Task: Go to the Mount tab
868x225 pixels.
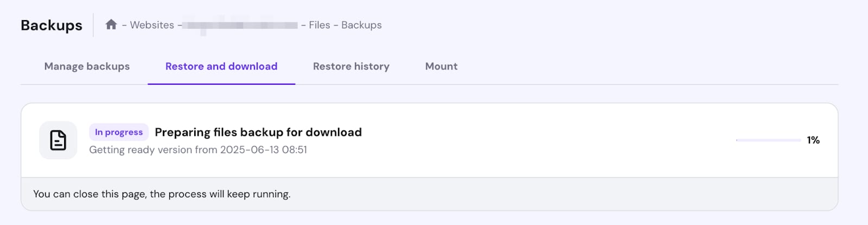Action: (441, 66)
